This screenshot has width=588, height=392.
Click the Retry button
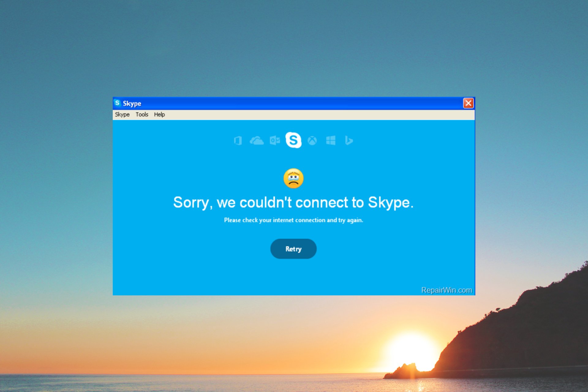pos(294,249)
